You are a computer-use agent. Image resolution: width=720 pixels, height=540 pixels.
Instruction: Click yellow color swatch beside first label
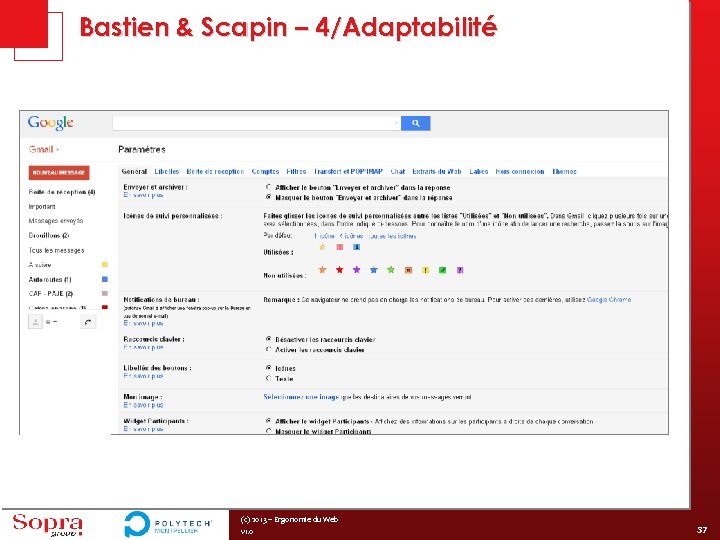(105, 264)
